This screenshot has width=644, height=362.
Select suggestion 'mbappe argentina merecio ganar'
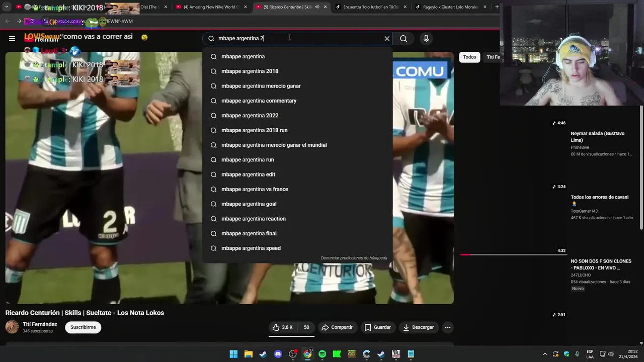[297, 86]
